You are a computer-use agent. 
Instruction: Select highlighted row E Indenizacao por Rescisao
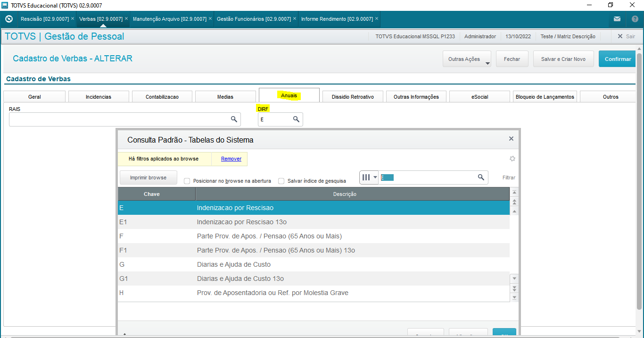tap(314, 208)
